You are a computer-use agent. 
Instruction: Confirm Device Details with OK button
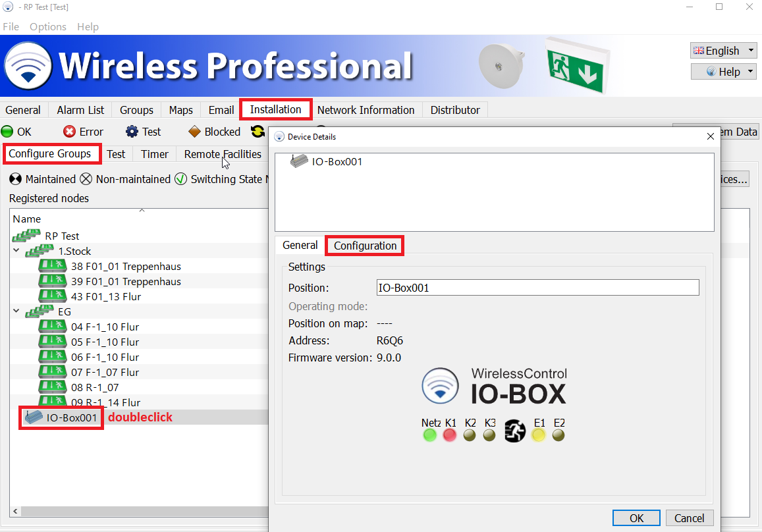pos(636,518)
